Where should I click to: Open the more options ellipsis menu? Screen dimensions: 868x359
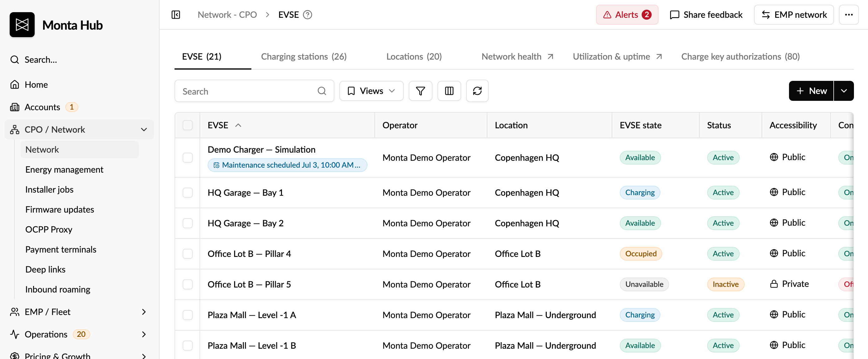[848, 15]
